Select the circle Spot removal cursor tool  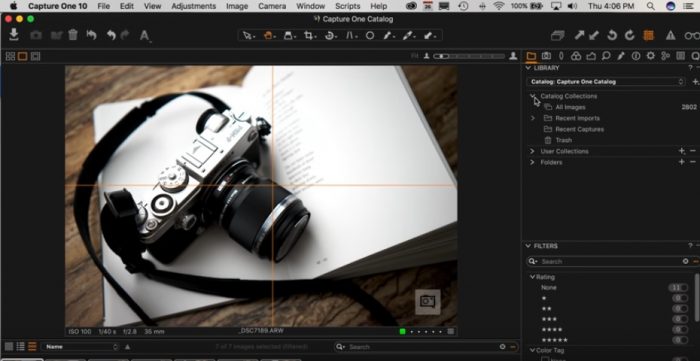(370, 35)
